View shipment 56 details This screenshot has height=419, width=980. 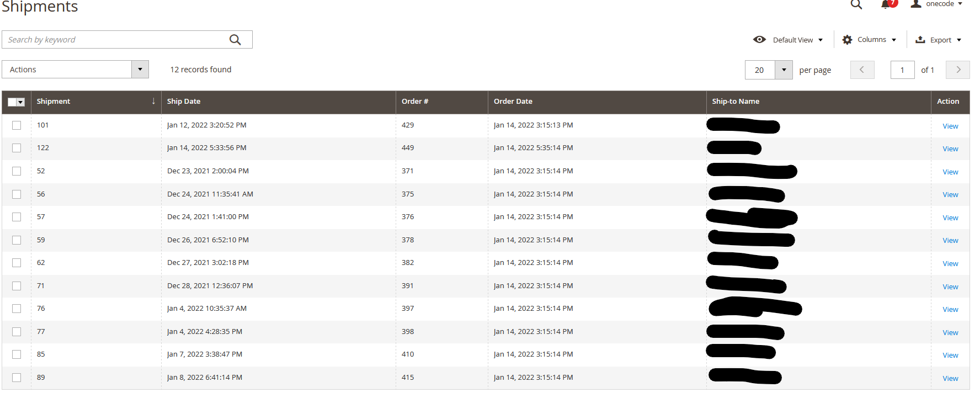pyautogui.click(x=950, y=195)
